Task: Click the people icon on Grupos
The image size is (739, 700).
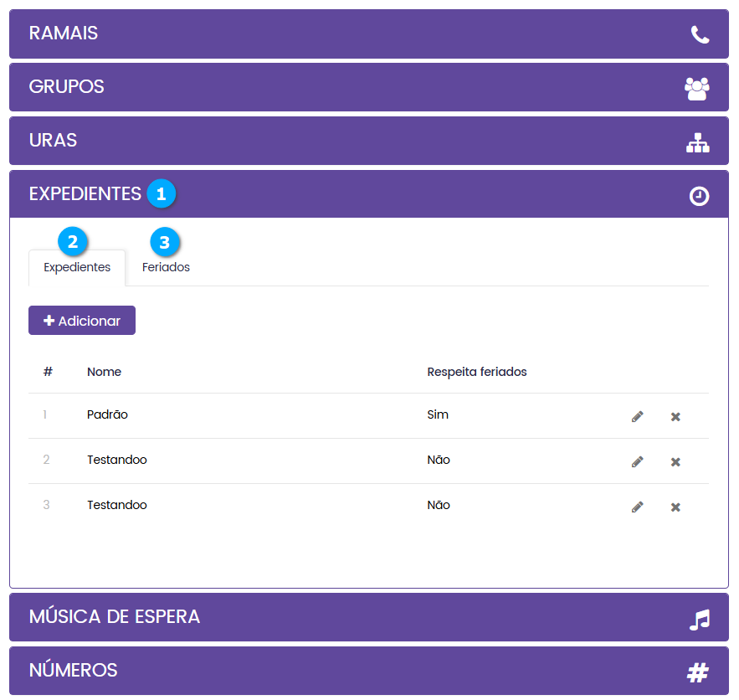Action: coord(696,88)
